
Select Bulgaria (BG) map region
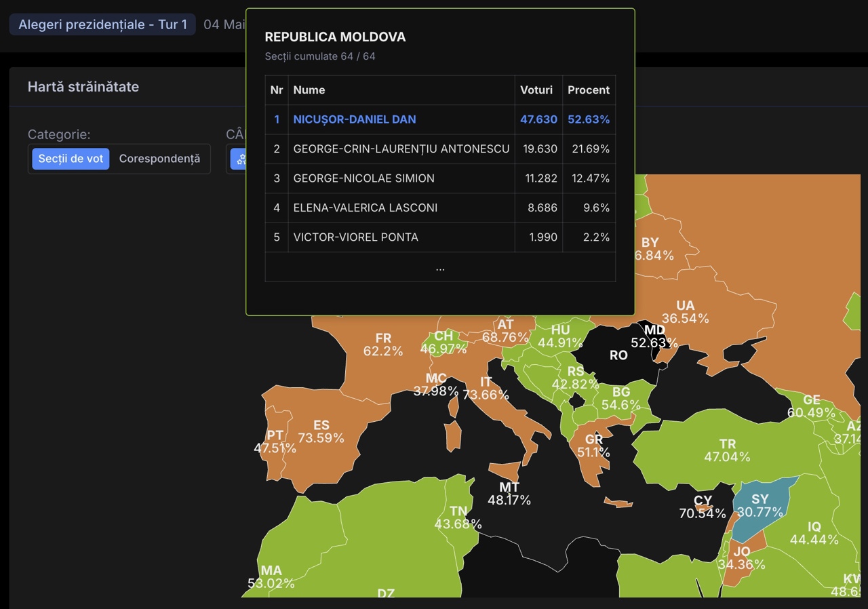point(620,399)
